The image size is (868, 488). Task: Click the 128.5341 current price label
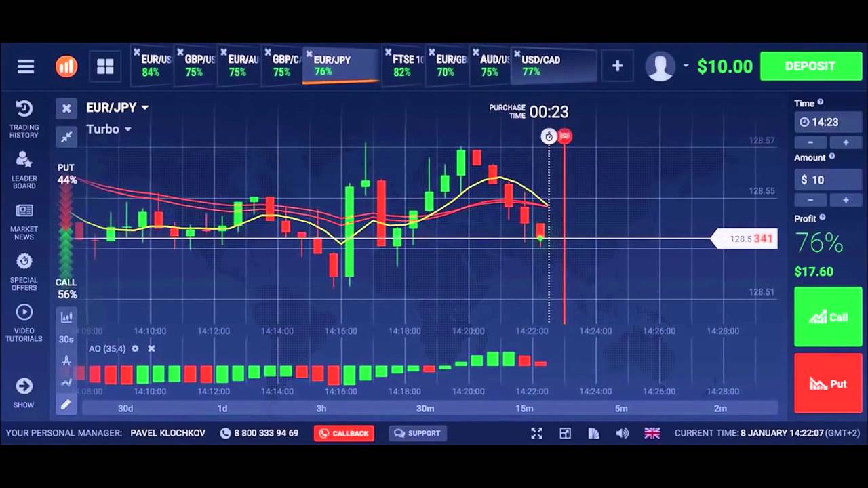point(744,239)
